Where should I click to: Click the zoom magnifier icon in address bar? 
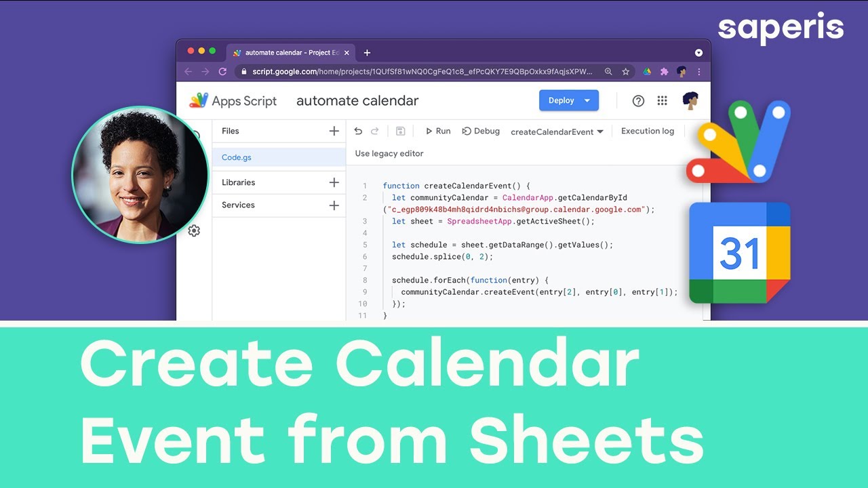pyautogui.click(x=608, y=71)
